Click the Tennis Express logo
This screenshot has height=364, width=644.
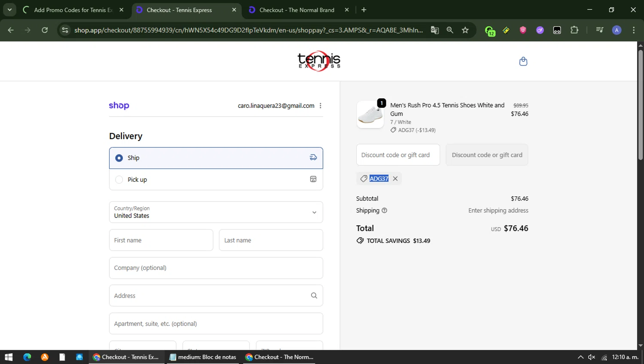coord(319,61)
